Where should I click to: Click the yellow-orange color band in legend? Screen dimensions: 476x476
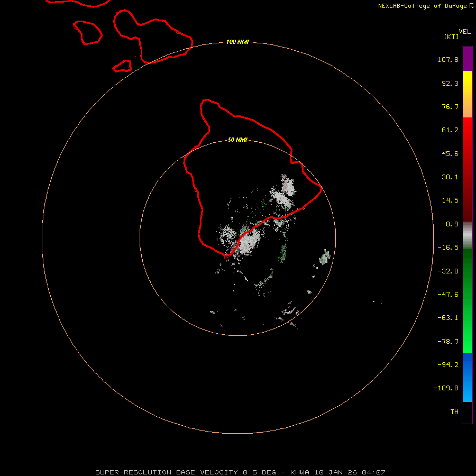click(x=467, y=94)
